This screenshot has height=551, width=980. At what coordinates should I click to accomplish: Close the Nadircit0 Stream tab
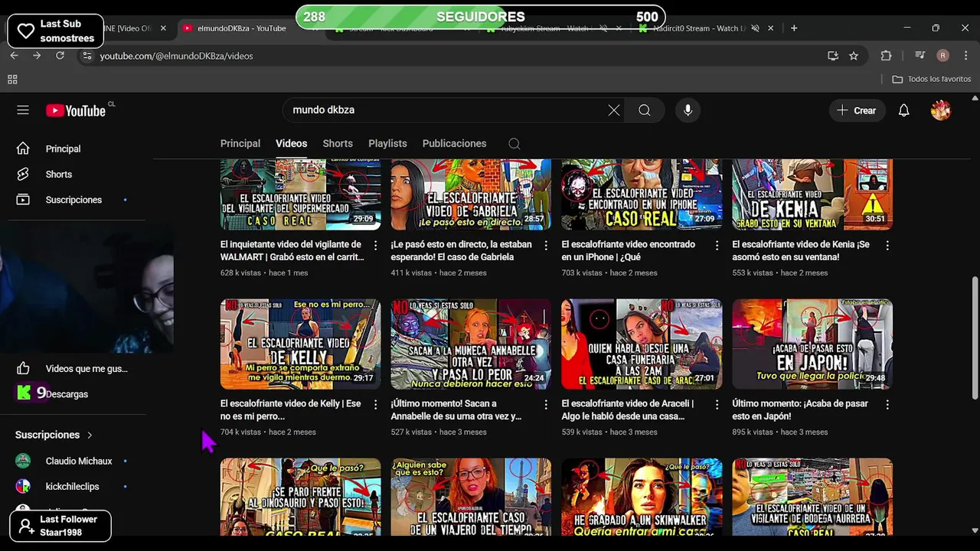click(770, 28)
